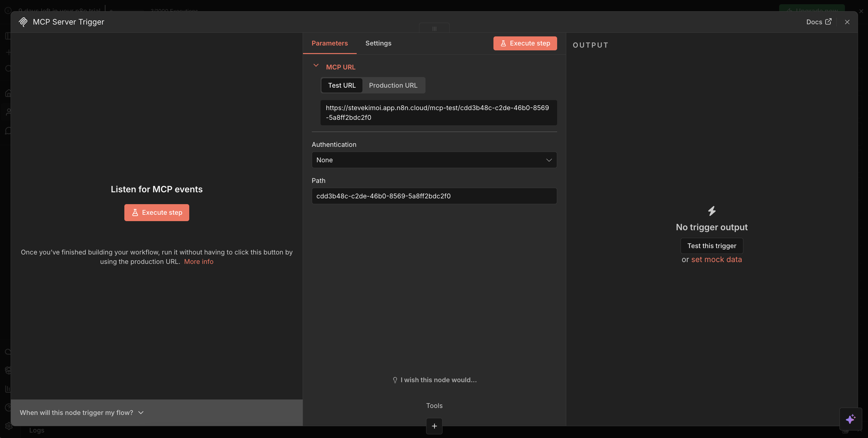868x438 pixels.
Task: Collapse the MCP URL section chevron
Action: tap(316, 66)
